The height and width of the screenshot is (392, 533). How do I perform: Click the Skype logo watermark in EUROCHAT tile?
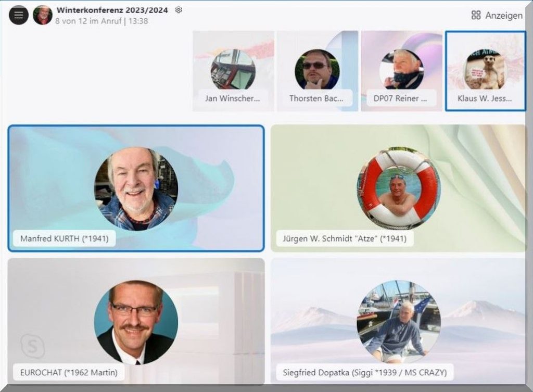32,347
